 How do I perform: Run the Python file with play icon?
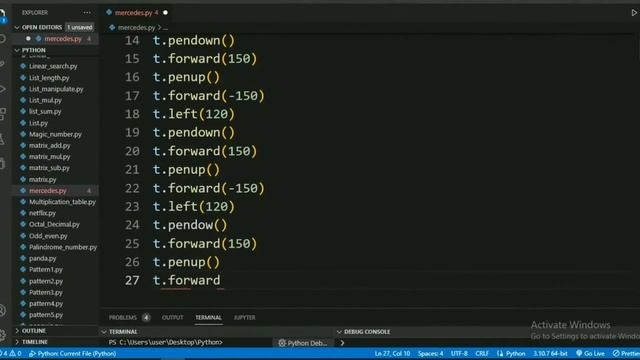pyautogui.click(x=634, y=13)
